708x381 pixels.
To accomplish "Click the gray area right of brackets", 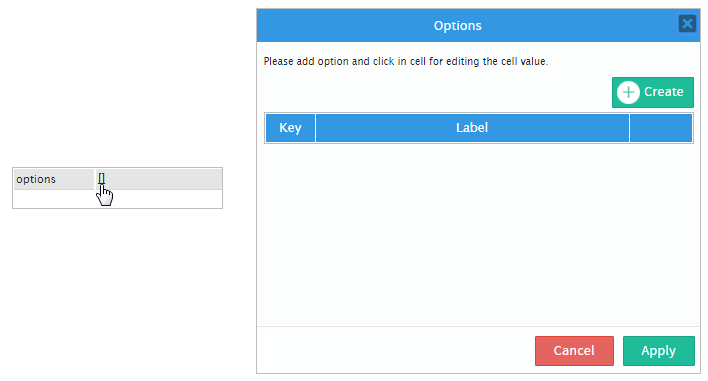I will point(163,179).
